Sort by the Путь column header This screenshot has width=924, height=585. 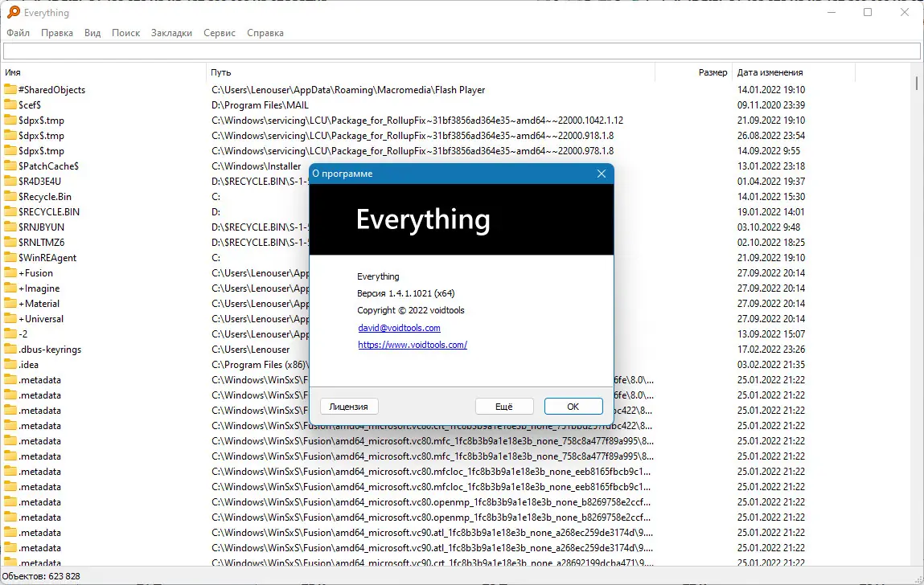point(431,72)
